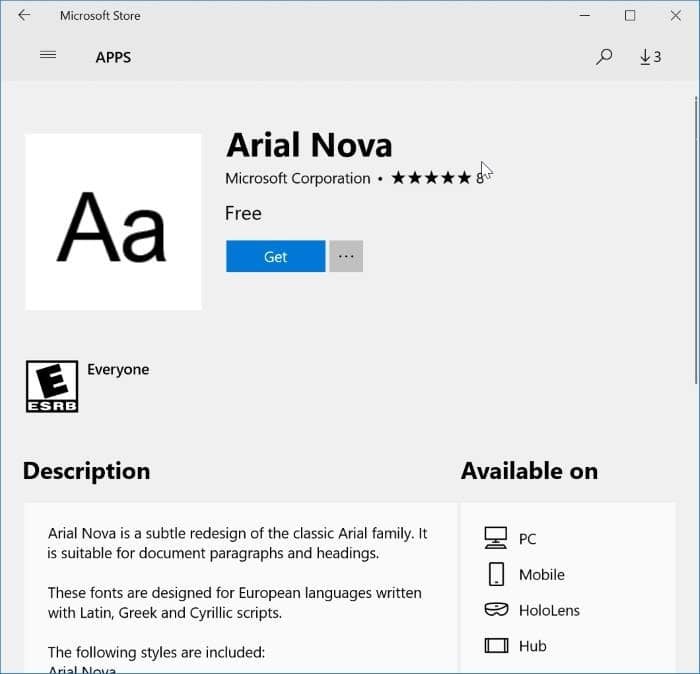Click the Mobile label text

tap(542, 574)
